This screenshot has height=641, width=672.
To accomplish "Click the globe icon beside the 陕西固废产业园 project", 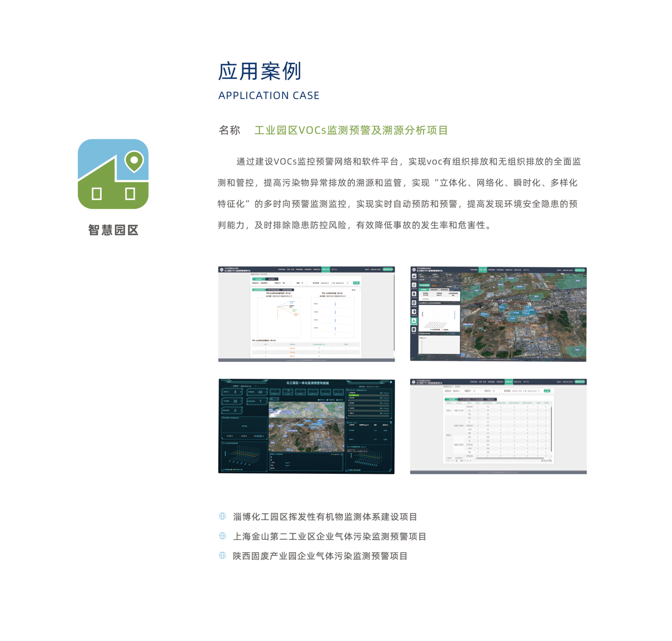I will [x=223, y=556].
